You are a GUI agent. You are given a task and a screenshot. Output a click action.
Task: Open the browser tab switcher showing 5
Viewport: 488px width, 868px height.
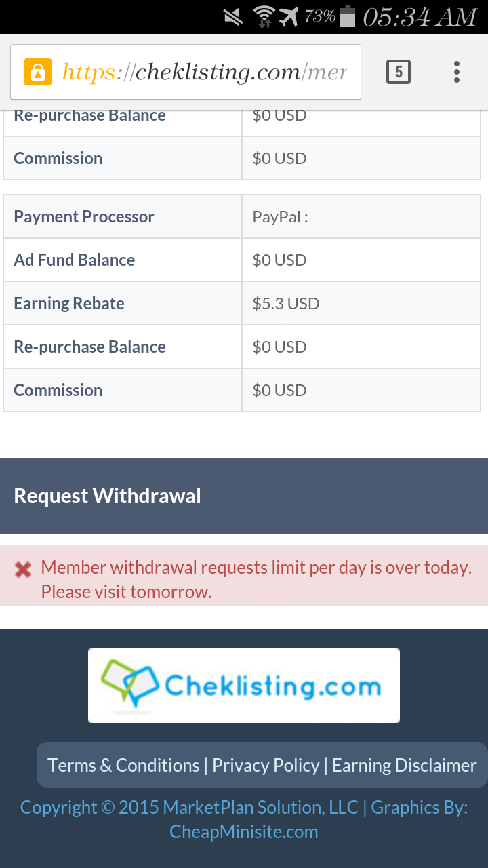coord(399,72)
